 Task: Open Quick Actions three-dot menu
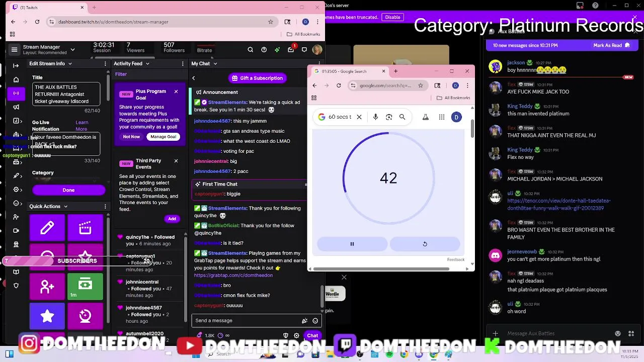[105, 207]
